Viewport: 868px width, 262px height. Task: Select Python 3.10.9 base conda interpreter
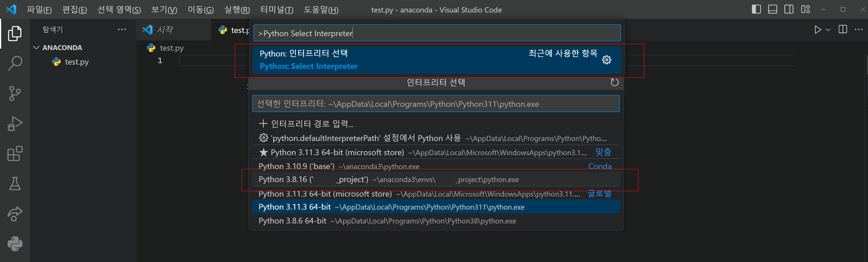click(436, 166)
